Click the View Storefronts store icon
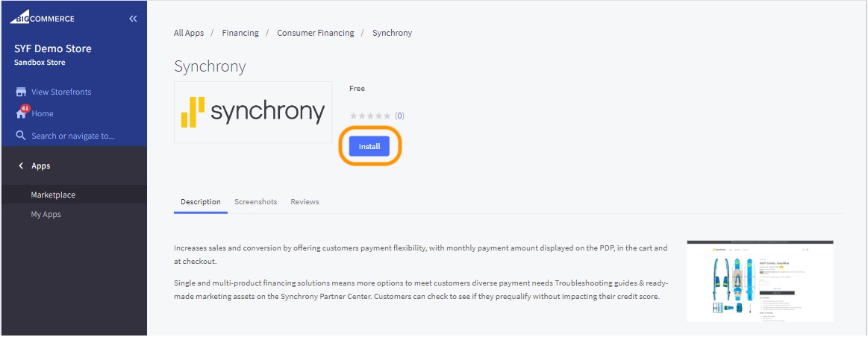 click(21, 92)
